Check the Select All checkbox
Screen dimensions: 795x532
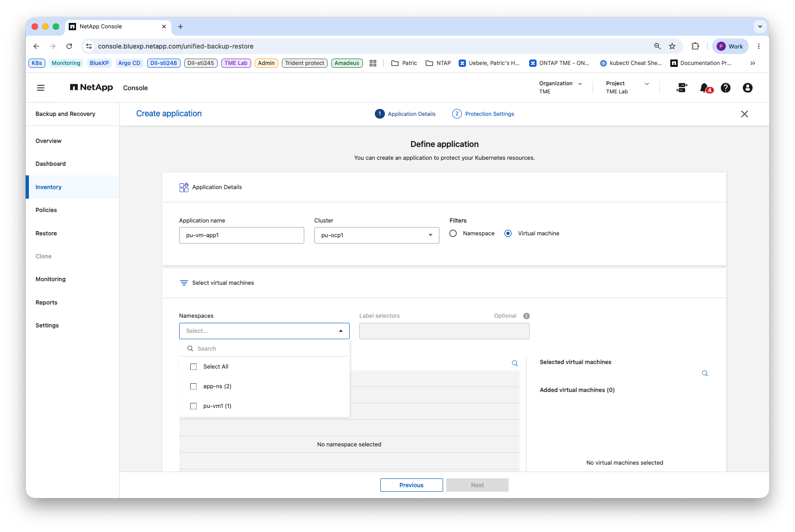(x=193, y=367)
